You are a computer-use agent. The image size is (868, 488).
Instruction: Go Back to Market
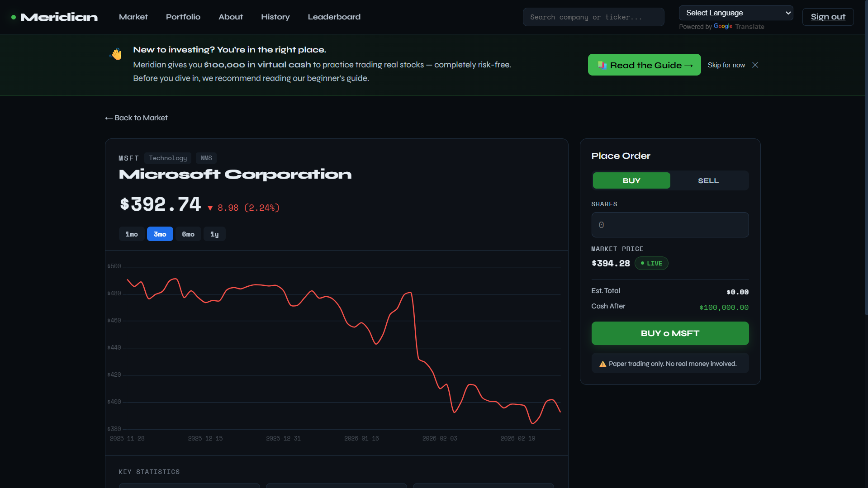pyautogui.click(x=136, y=118)
